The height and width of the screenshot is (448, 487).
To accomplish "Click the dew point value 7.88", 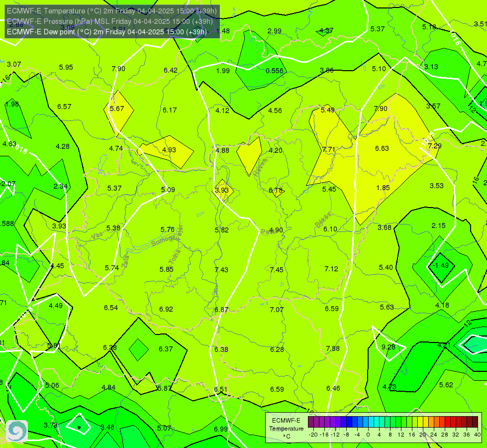I will [x=333, y=348].
